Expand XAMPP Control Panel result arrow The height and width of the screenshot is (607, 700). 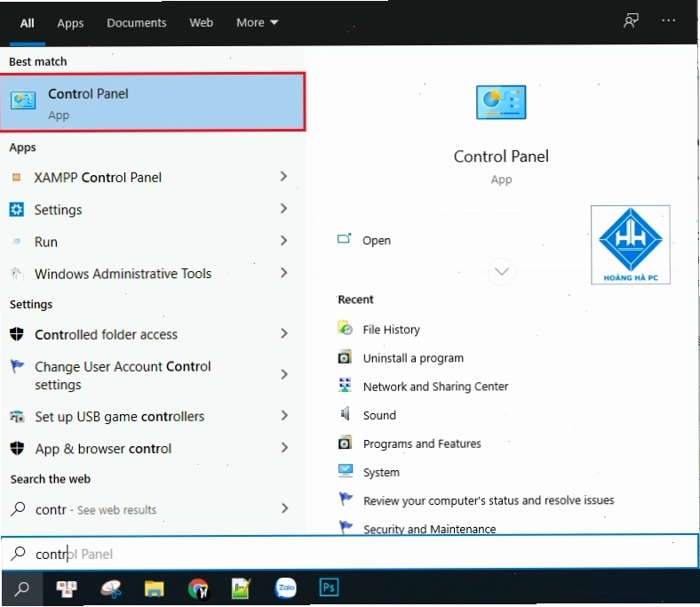(x=283, y=177)
